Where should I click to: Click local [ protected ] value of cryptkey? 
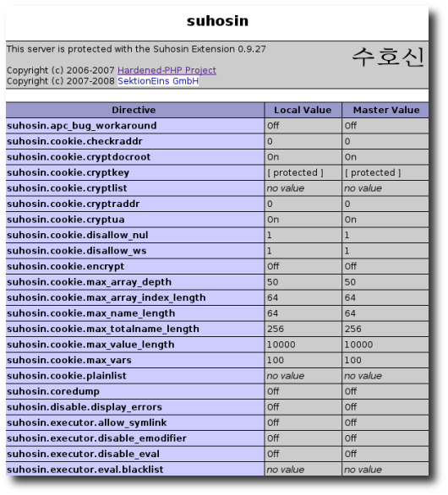click(x=295, y=172)
